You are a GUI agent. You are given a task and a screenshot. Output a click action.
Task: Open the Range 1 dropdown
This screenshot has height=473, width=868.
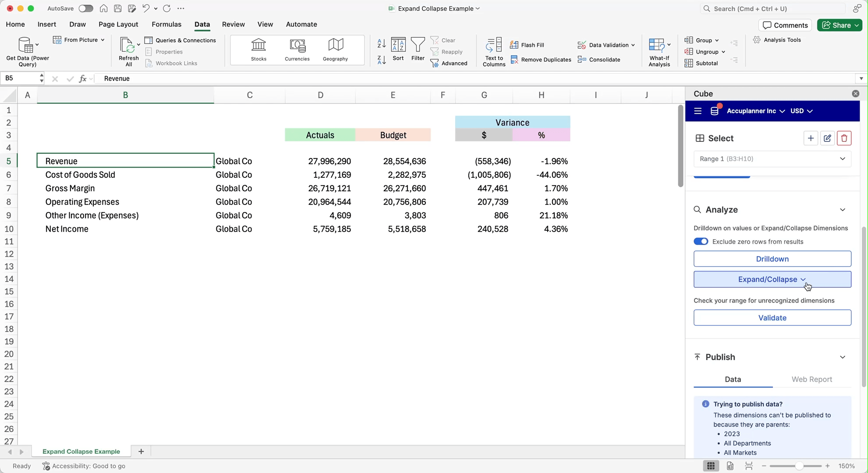coord(772,159)
